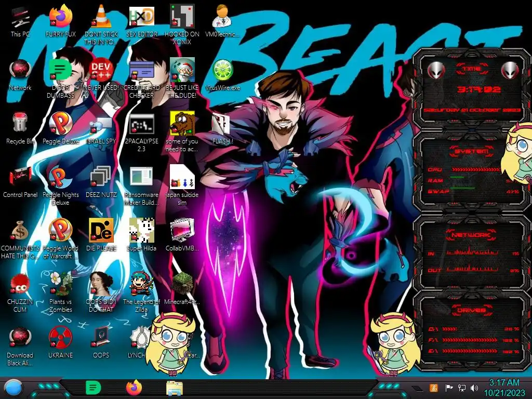Open the CREDIT CARD CHECKER icon
Viewport: 532px width, 399px height.
point(141,70)
